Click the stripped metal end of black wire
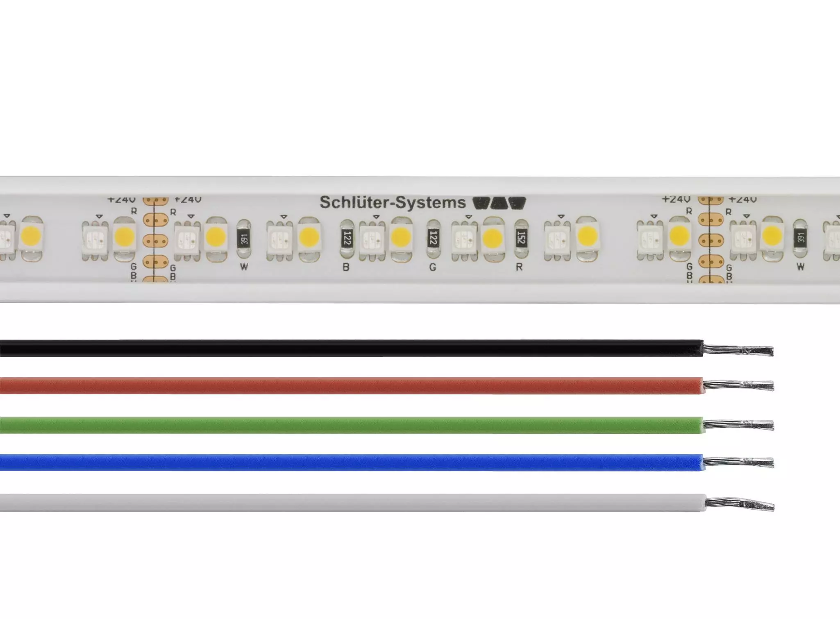The height and width of the screenshot is (619, 840). point(738,351)
